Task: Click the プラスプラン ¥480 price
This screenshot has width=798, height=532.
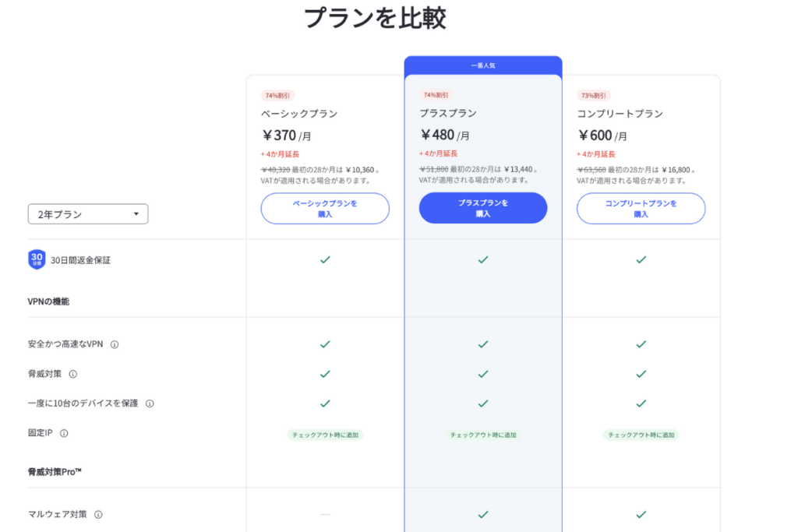Action: click(x=437, y=135)
